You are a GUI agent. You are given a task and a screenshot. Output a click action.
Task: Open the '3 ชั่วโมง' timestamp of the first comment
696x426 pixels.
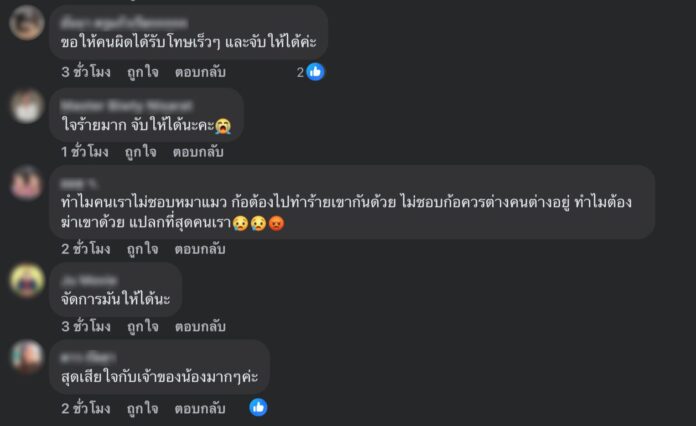[x=86, y=72]
